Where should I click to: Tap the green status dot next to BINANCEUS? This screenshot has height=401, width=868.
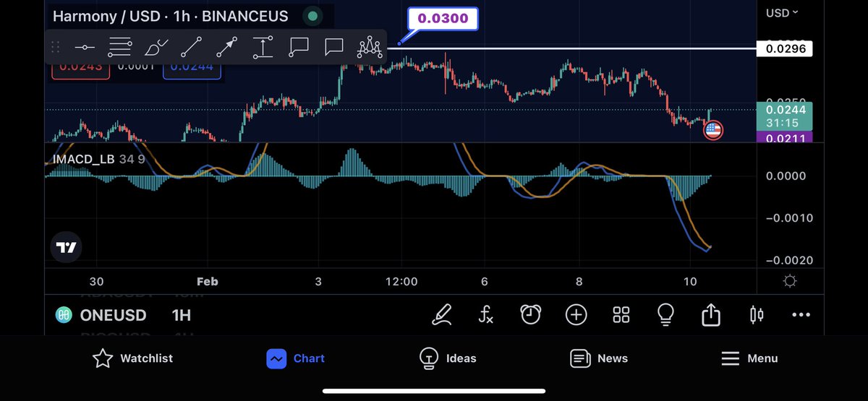(312, 16)
